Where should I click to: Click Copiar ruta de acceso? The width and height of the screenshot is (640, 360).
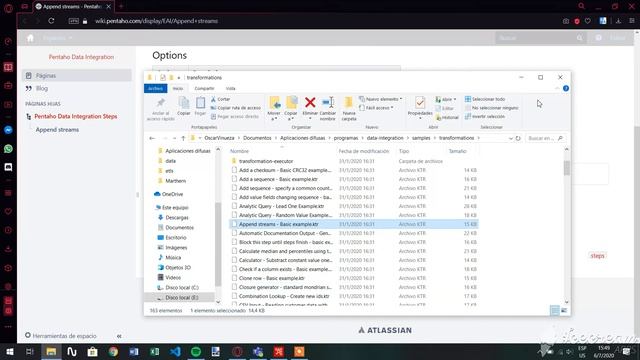click(236, 108)
